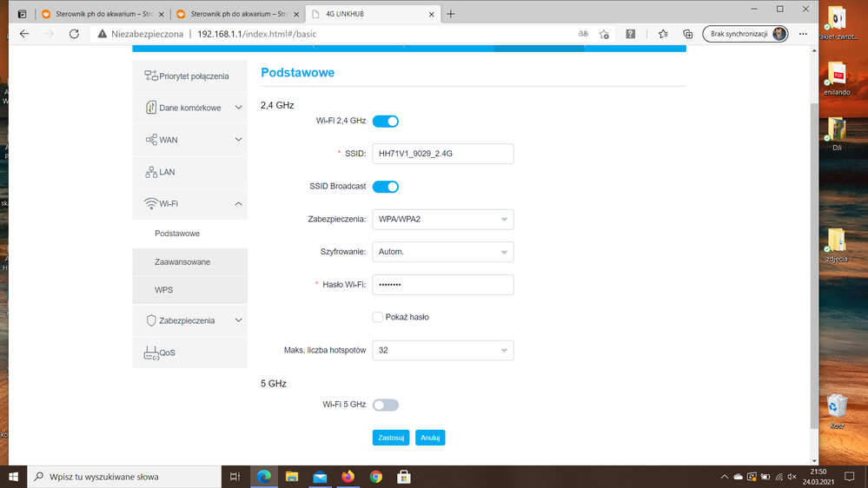Turn off Wi-Fi 2,4 GHz switch

click(x=386, y=122)
